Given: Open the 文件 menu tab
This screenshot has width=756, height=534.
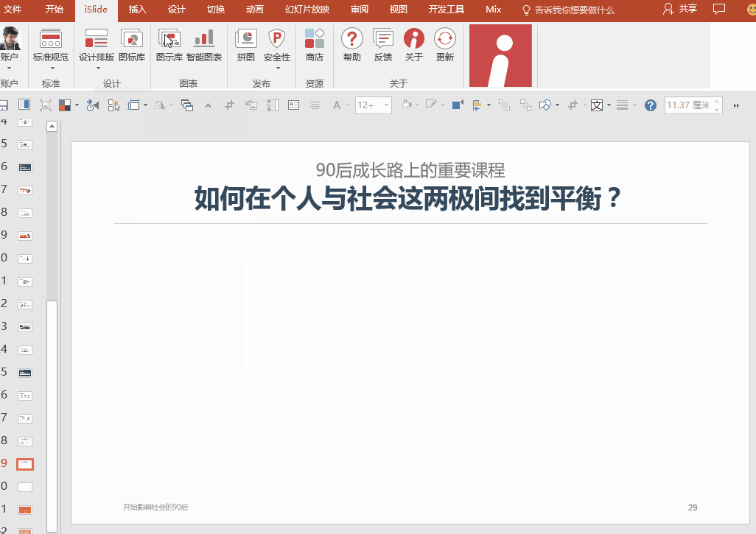Looking at the screenshot, I should click(x=13, y=9).
